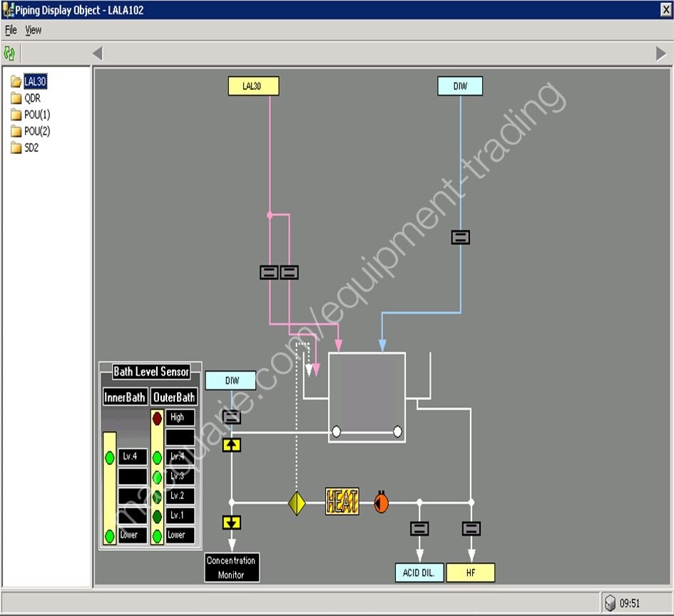Click the yellow LAL30 source box
The image size is (674, 616).
tap(253, 86)
